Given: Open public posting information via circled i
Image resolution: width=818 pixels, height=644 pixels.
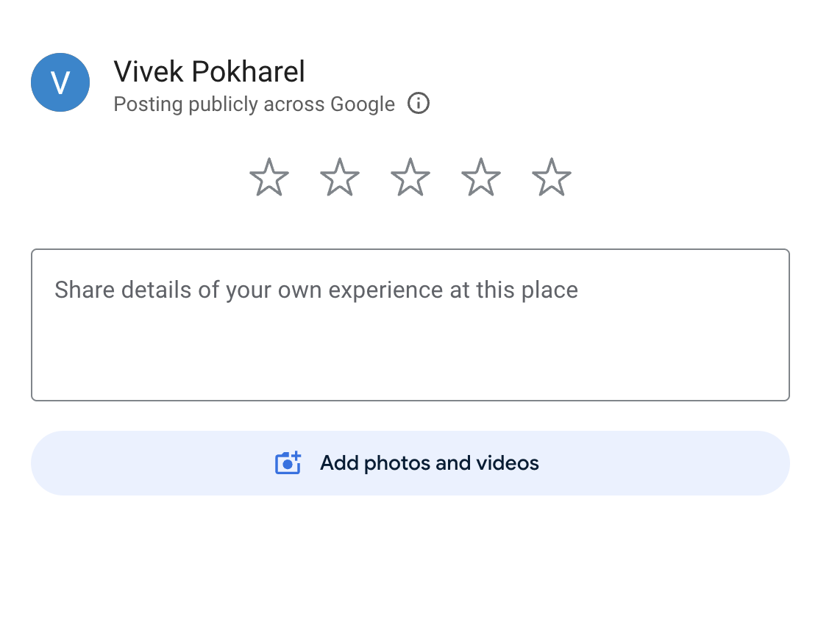Looking at the screenshot, I should point(419,104).
